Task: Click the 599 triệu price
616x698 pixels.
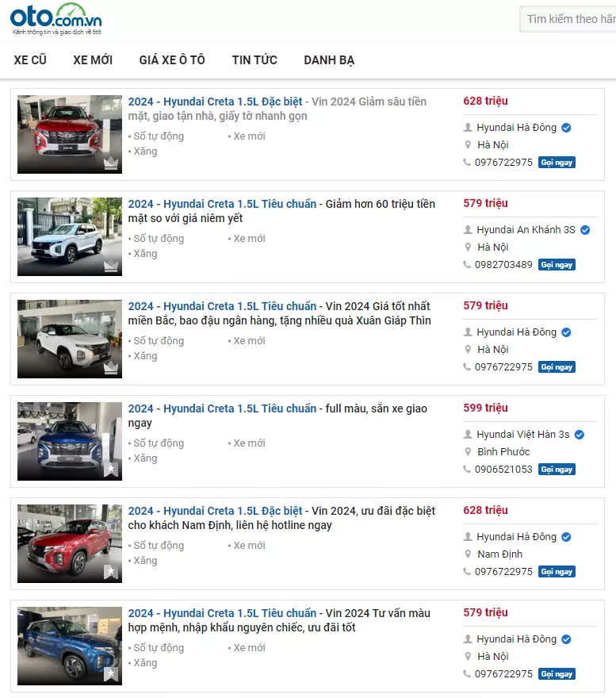Action: click(x=485, y=408)
